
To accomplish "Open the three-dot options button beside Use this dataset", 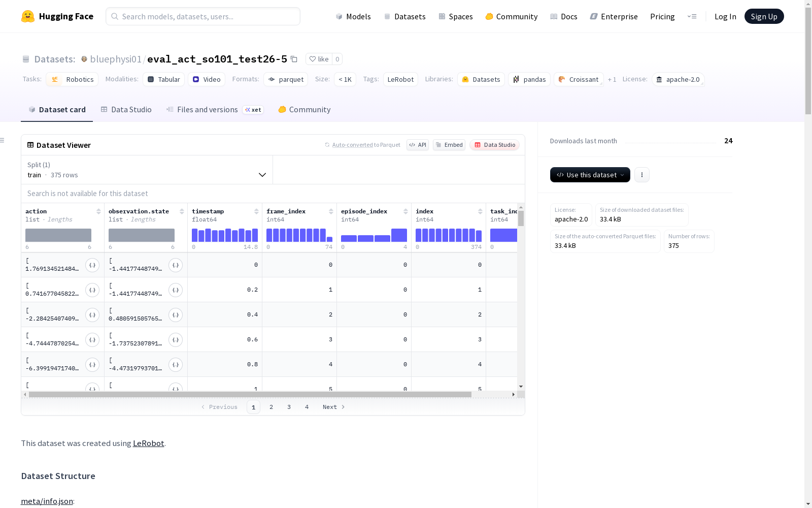I will 642,175.
